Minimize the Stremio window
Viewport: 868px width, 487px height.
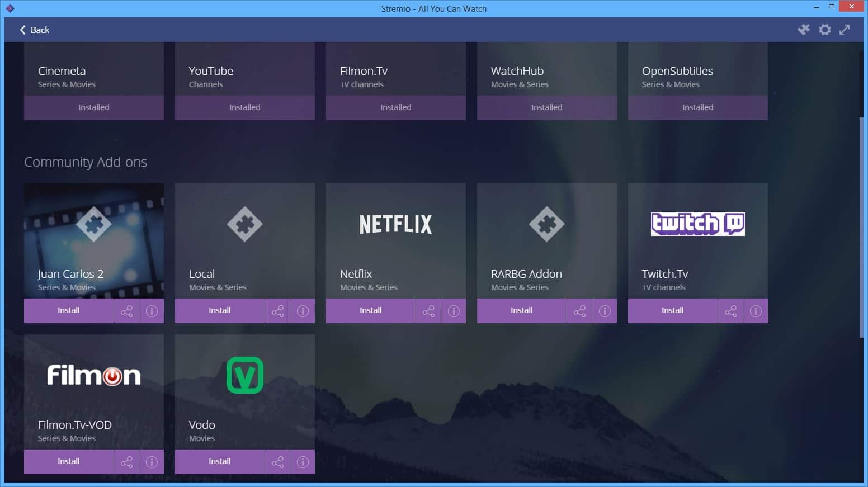point(817,7)
